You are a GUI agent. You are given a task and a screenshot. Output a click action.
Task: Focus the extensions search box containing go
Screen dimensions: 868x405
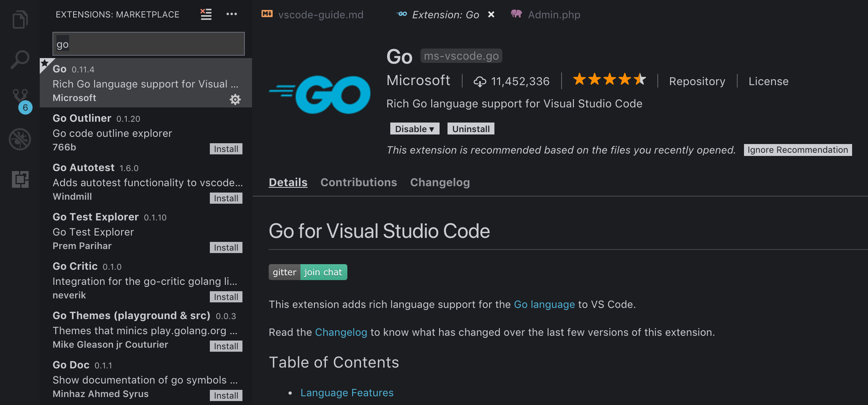tap(149, 44)
